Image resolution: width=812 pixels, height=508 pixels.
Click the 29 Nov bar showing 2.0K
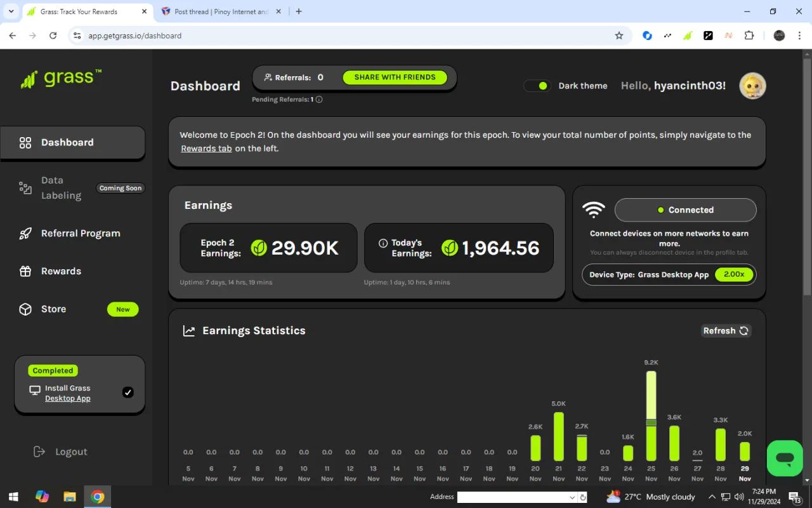[745, 451]
